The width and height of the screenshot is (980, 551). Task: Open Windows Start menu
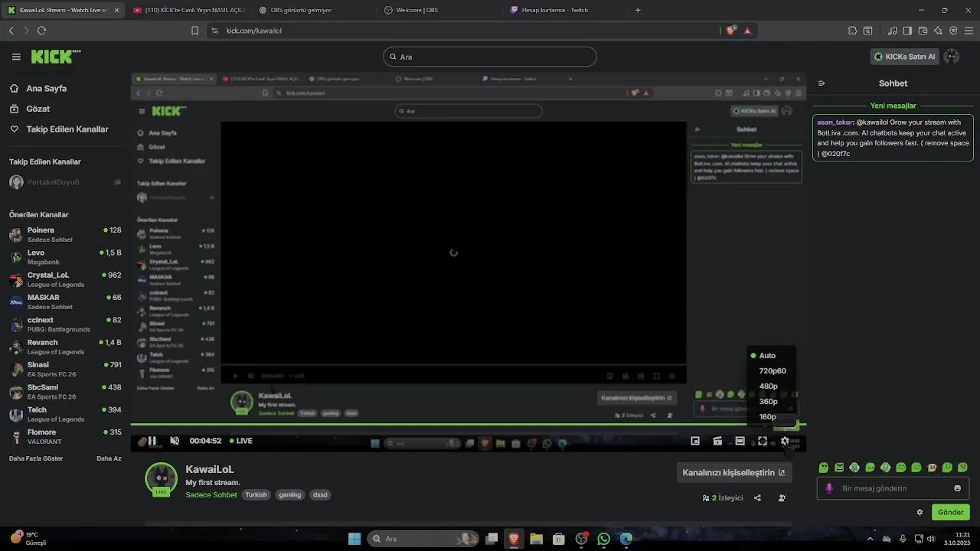coord(354,539)
